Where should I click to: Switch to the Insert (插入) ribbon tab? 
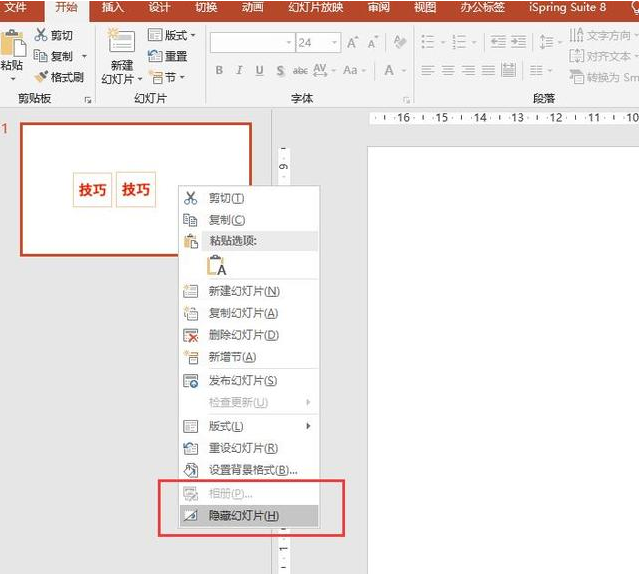pyautogui.click(x=114, y=8)
